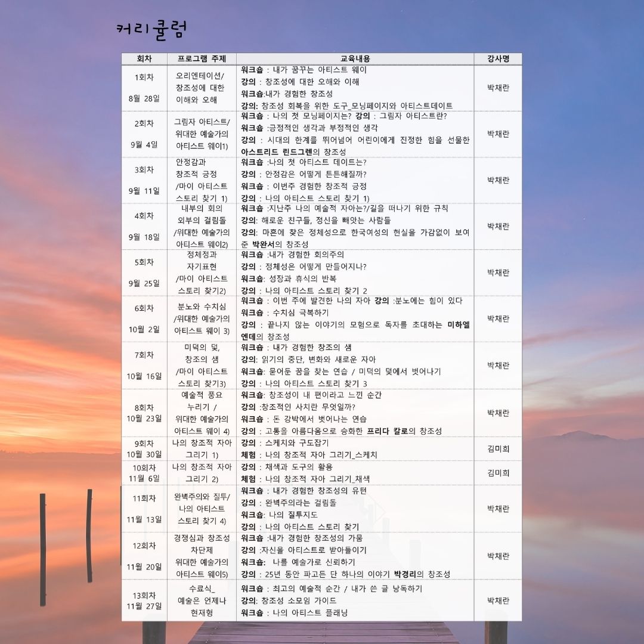Click the topic '미덕의 덫, 창조의 샘'
Image resolution: width=644 pixels, height=644 pixels.
202,354
